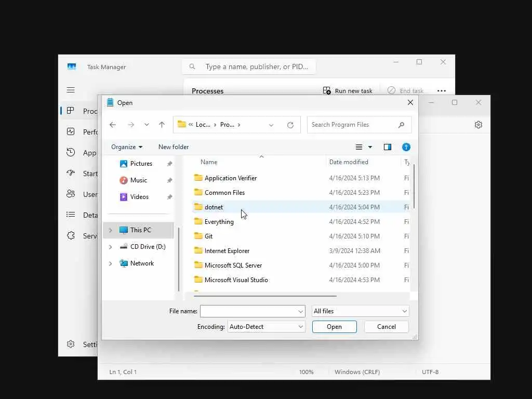This screenshot has width=532, height=399.
Task: Create a New folder
Action: click(x=174, y=147)
